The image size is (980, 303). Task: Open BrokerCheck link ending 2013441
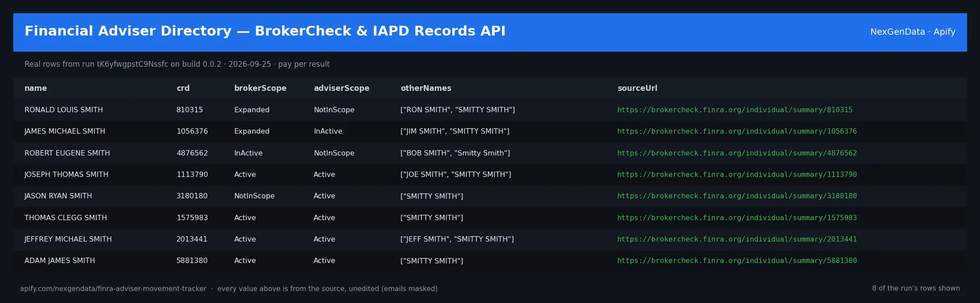tap(737, 239)
